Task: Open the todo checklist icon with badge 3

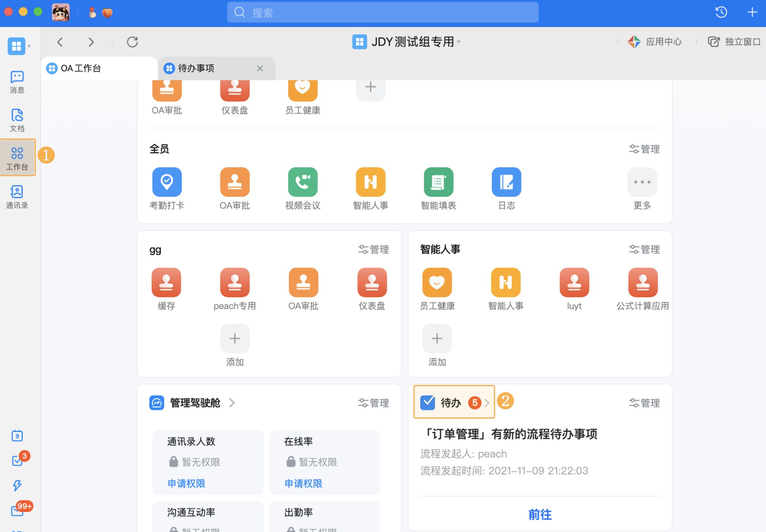Action: tap(17, 461)
